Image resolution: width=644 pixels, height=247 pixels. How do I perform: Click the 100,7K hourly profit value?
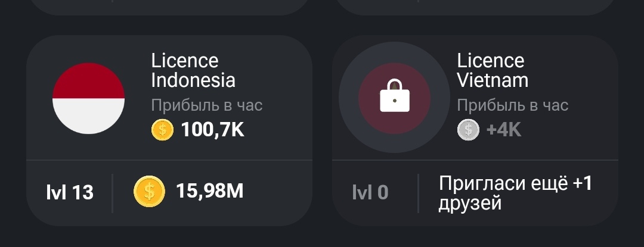pos(213,130)
